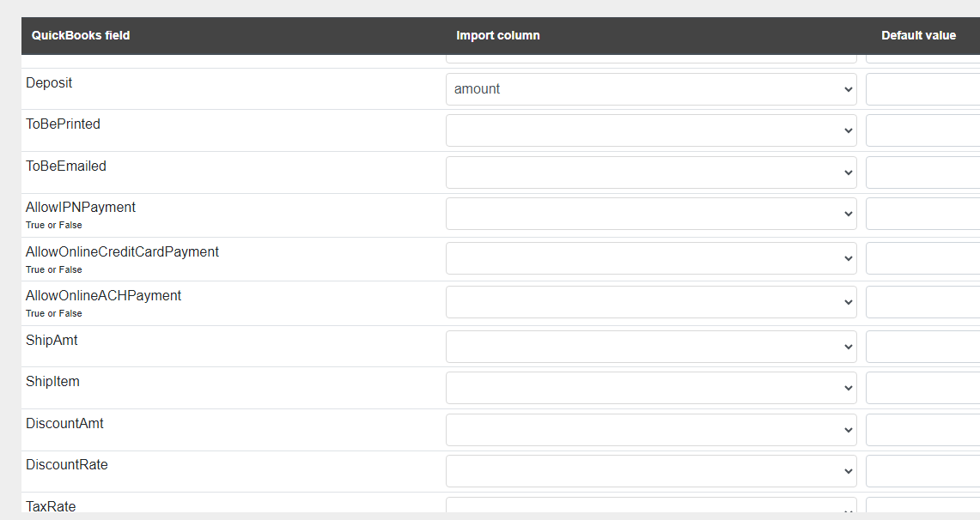Focus the AllowIPNPayment default value field
Viewport: 980px width, 520px height.
coord(923,214)
